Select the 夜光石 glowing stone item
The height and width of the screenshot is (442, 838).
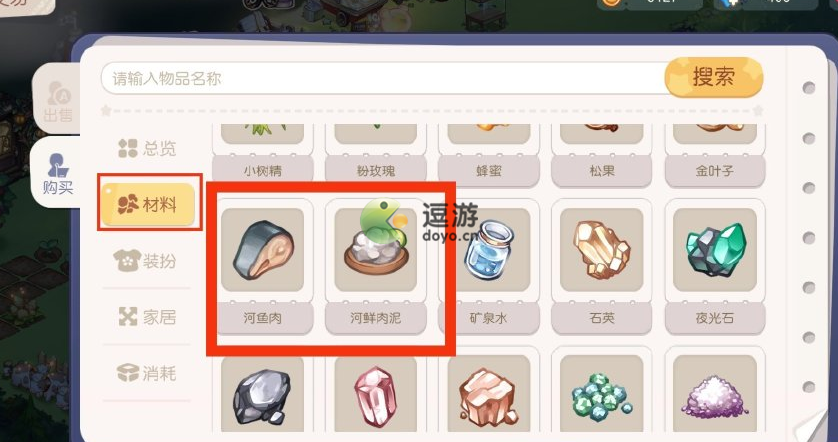click(x=715, y=266)
